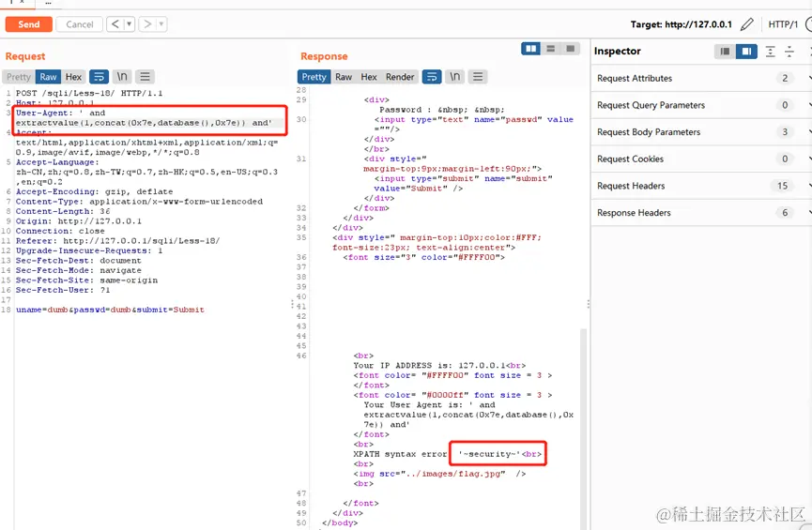Go forward to next request in history
812x530 pixels.
pos(147,23)
